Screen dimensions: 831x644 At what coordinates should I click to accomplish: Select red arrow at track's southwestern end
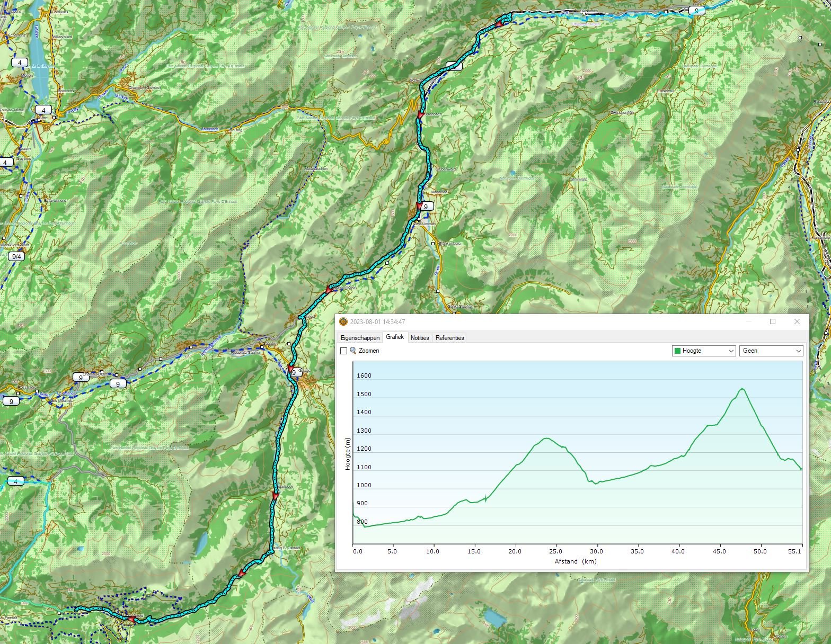tap(130, 619)
